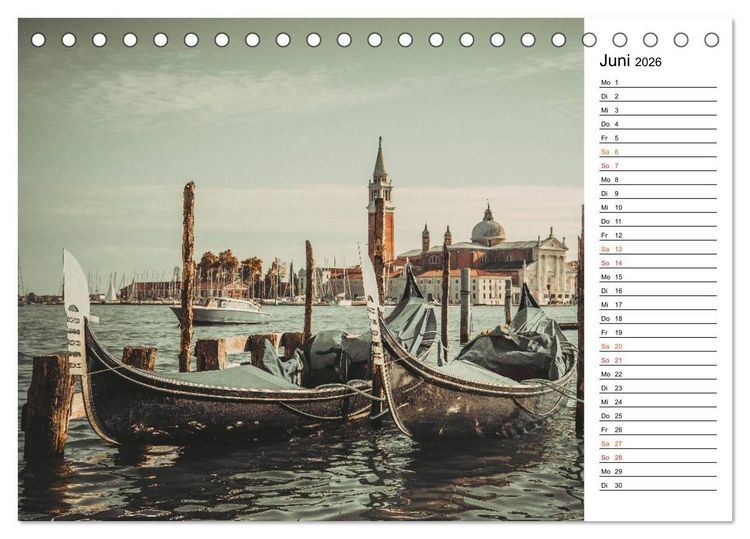
Task: Select the 'So 28' weekend row
Action: (658, 457)
